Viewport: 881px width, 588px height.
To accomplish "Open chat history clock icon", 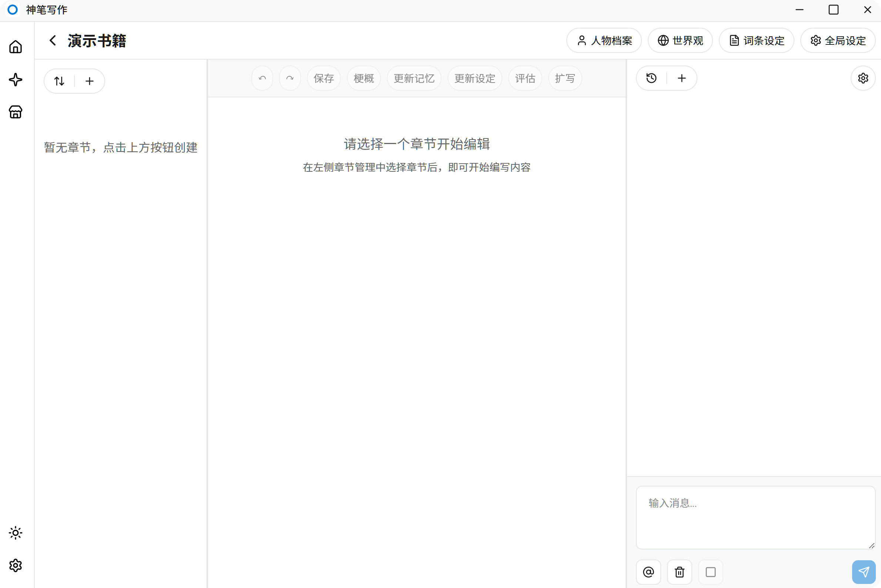I will (651, 78).
